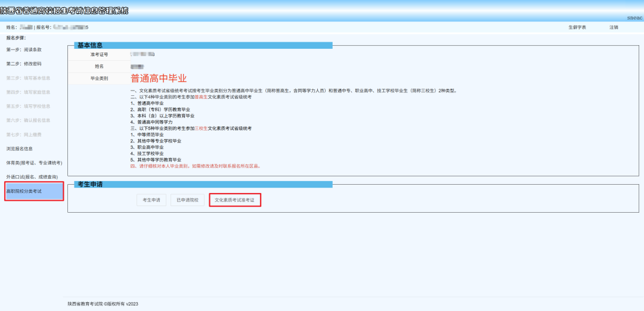This screenshot has height=311, width=644.
Task: Open 体育类(报考证、专业课统考) sidebar entry
Action: [34, 163]
